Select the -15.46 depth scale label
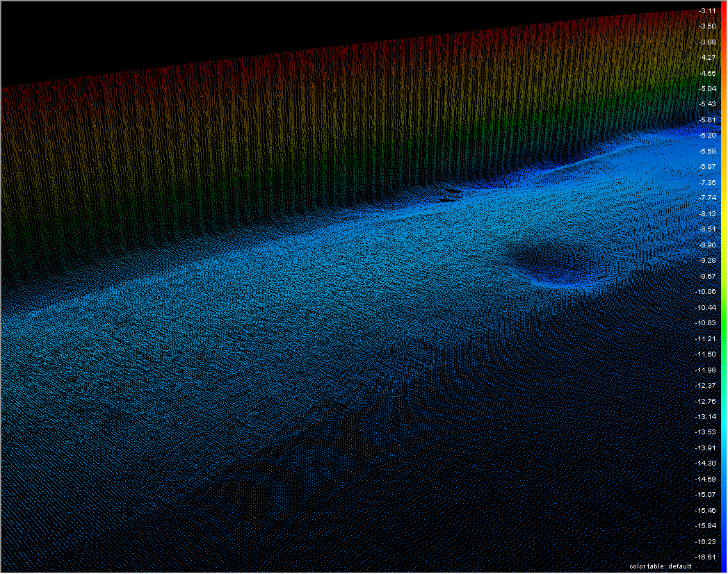Screen dimensions: 728x574 point(706,510)
